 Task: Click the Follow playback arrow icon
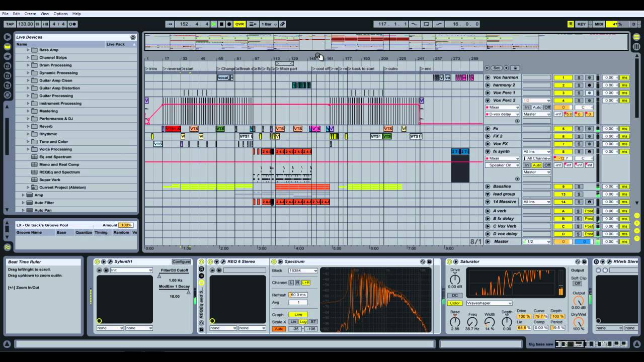click(170, 24)
